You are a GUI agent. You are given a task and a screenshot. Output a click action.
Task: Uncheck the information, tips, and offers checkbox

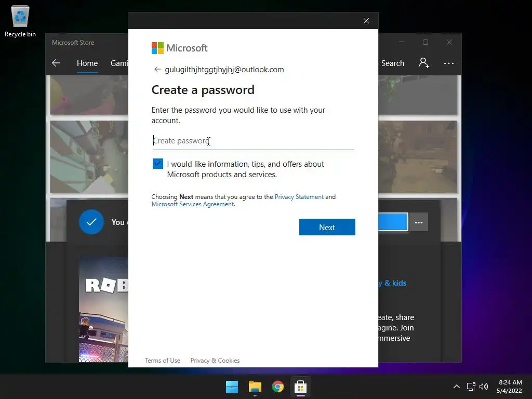(158, 164)
